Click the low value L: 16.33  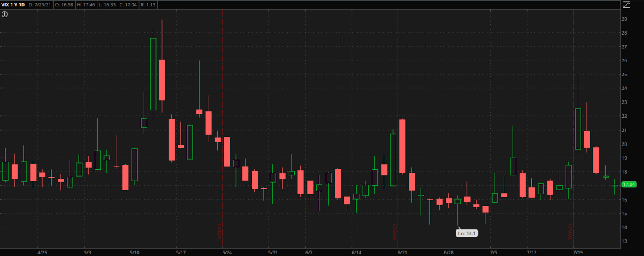pos(107,5)
